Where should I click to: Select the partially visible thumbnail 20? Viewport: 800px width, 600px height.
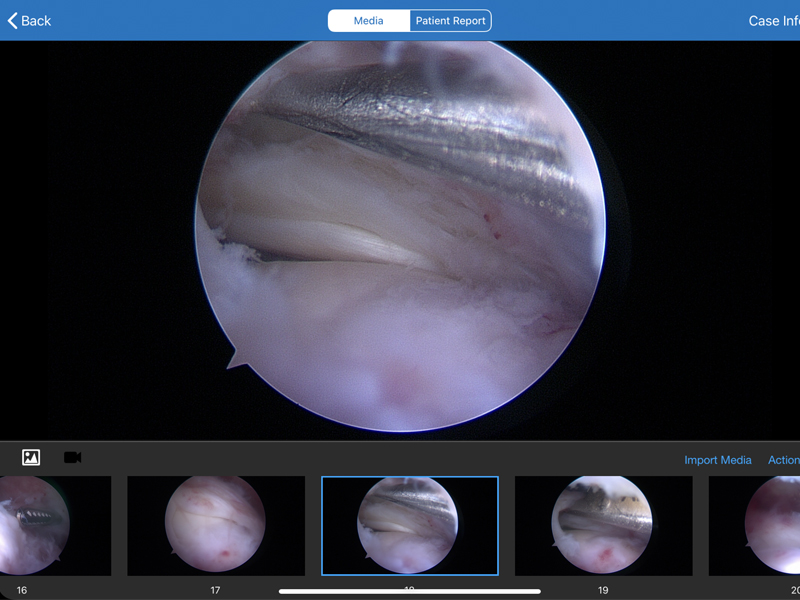click(754, 526)
